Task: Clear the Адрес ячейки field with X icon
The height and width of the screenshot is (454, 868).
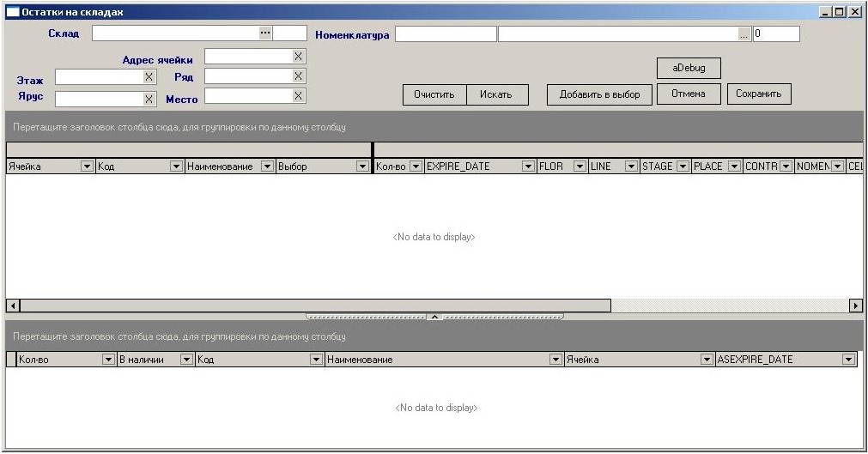Action: pyautogui.click(x=298, y=56)
